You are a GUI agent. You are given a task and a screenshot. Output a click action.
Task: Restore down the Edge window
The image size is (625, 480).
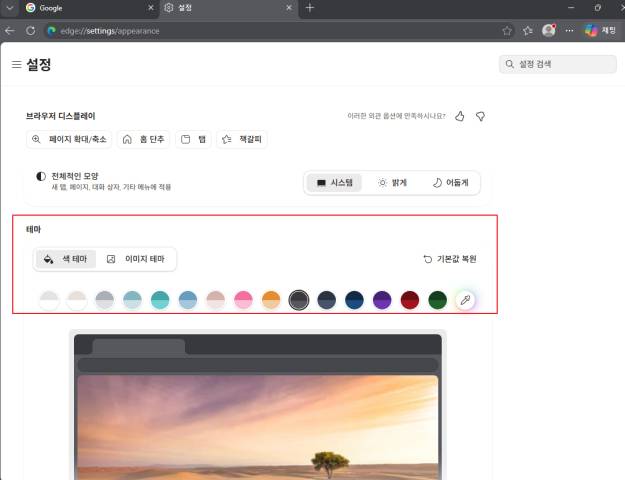(x=597, y=8)
